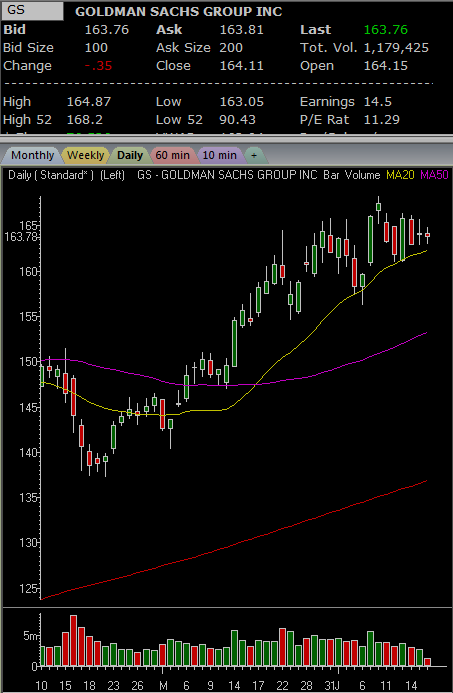Add a new chart tab with plus button

[x=254, y=156]
